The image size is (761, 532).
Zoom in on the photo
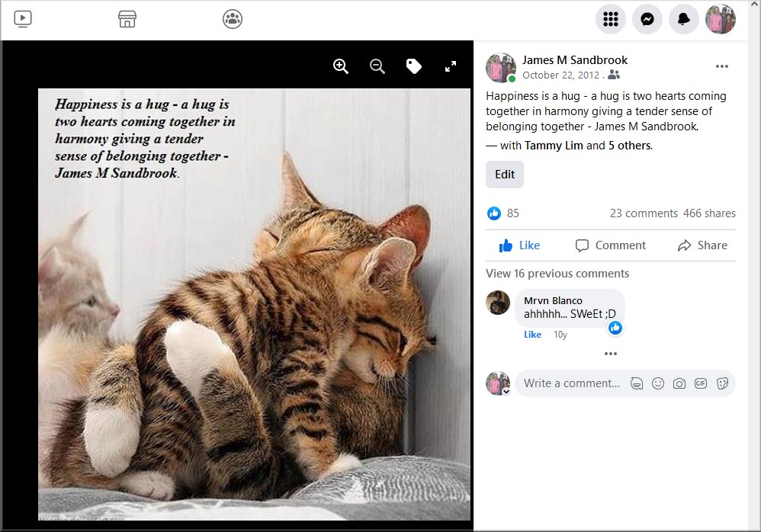[x=341, y=66]
